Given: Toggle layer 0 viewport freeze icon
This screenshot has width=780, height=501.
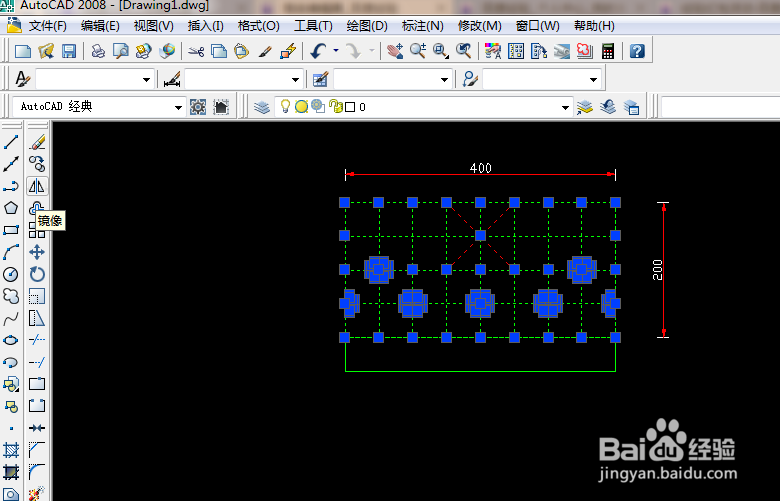Looking at the screenshot, I should (x=318, y=106).
